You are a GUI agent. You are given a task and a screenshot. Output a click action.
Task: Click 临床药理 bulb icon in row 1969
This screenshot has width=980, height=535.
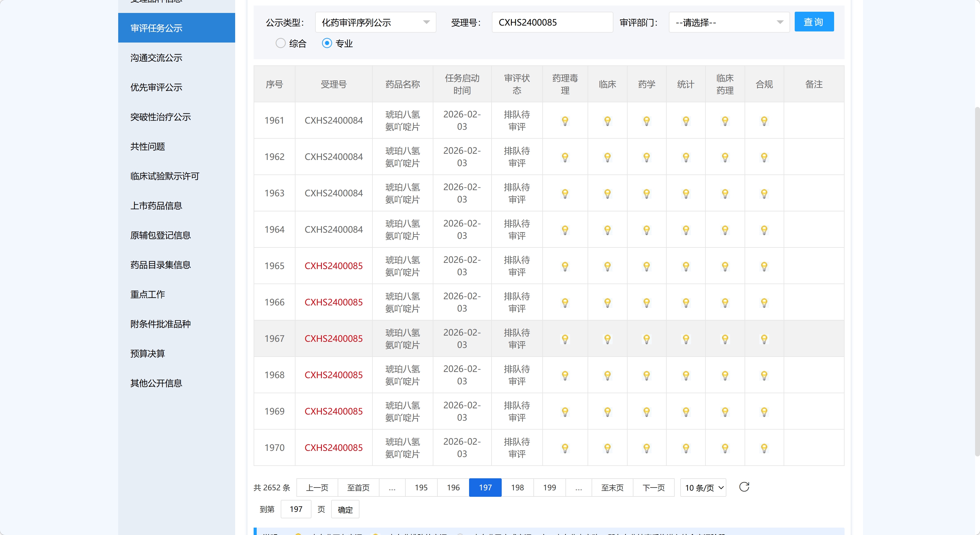725,412
